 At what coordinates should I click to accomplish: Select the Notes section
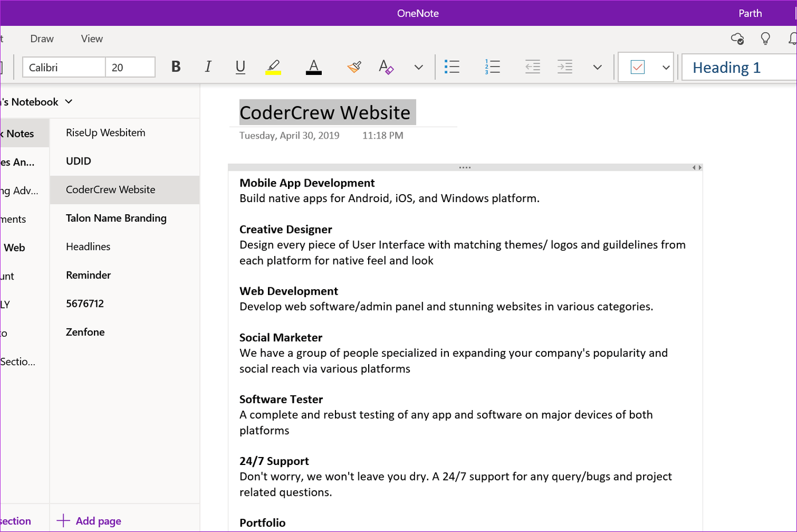coord(25,133)
